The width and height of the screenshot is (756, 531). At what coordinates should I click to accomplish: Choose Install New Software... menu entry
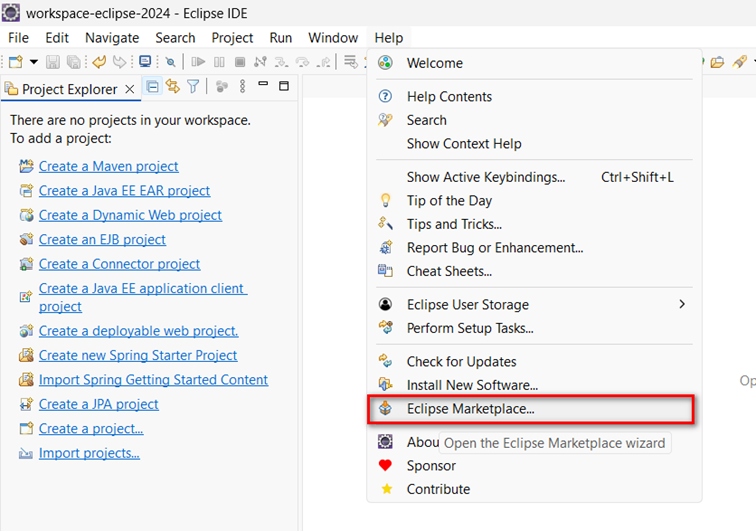click(x=472, y=385)
